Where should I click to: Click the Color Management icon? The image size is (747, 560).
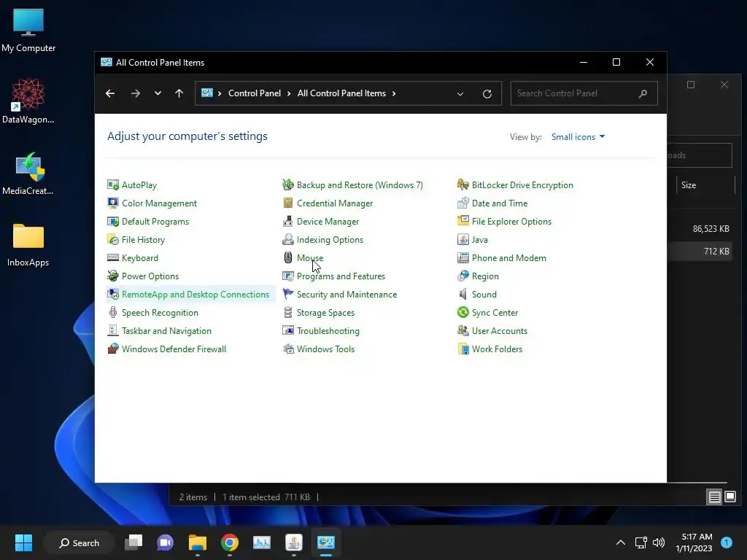pyautogui.click(x=113, y=203)
